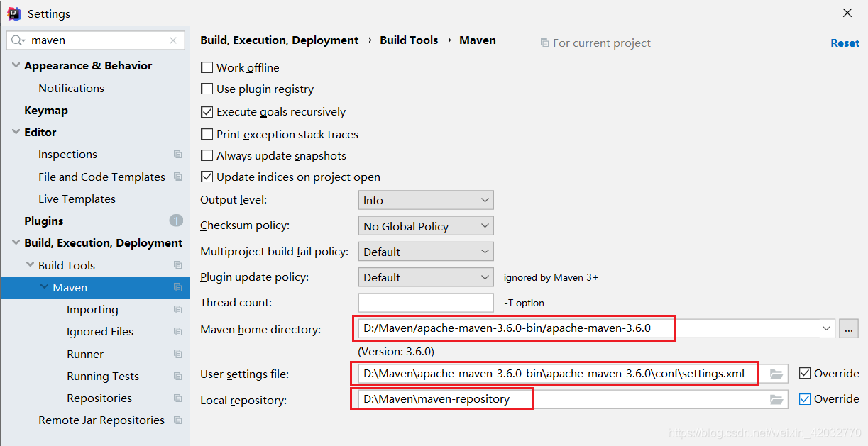868x446 pixels.
Task: Browse for User settings file folder icon
Action: 776,374
